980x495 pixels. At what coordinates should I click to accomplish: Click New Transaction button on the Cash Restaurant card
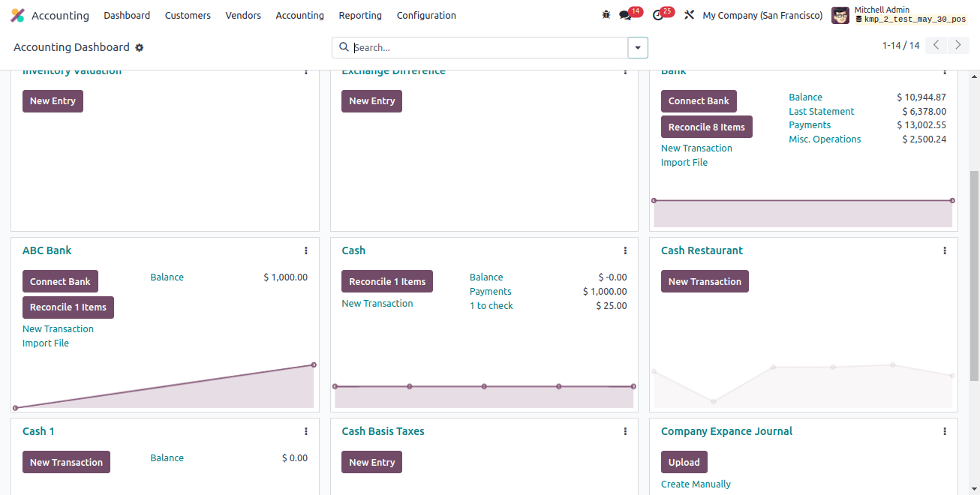click(705, 281)
